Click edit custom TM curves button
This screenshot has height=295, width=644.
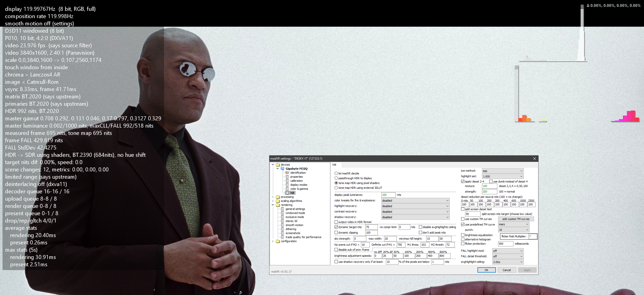[516, 219]
